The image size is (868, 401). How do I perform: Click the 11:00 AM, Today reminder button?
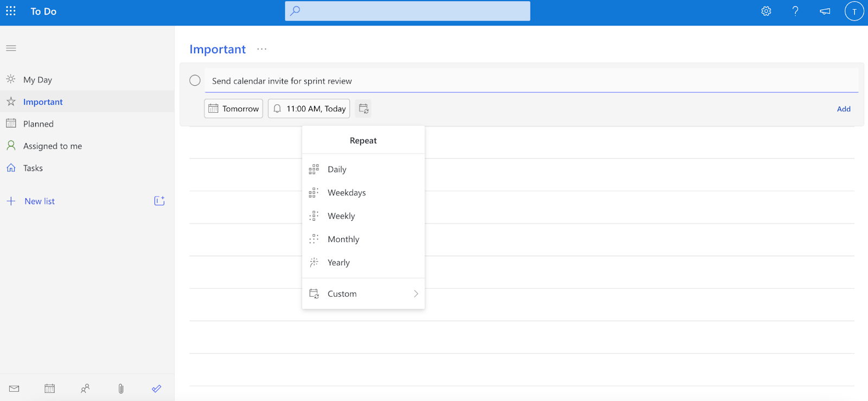[309, 109]
